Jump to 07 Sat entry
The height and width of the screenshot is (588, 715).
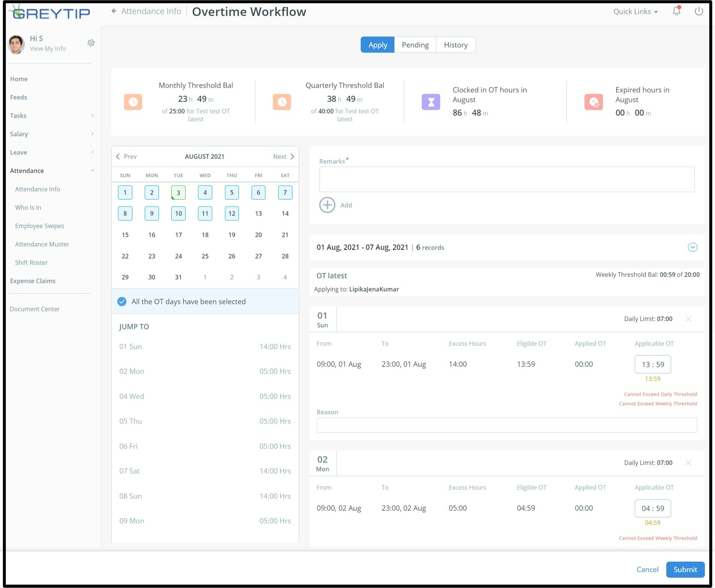205,471
